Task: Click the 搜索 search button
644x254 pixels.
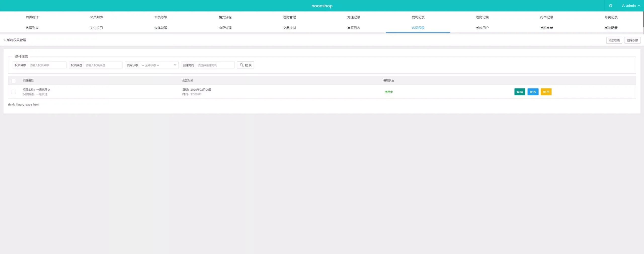Action: [245, 65]
